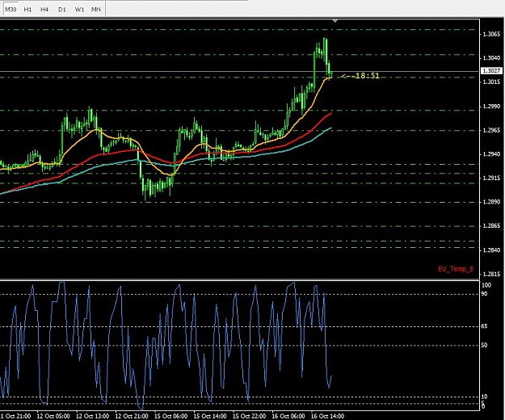Click the 15 Oct 06:00 time label

pyautogui.click(x=171, y=416)
